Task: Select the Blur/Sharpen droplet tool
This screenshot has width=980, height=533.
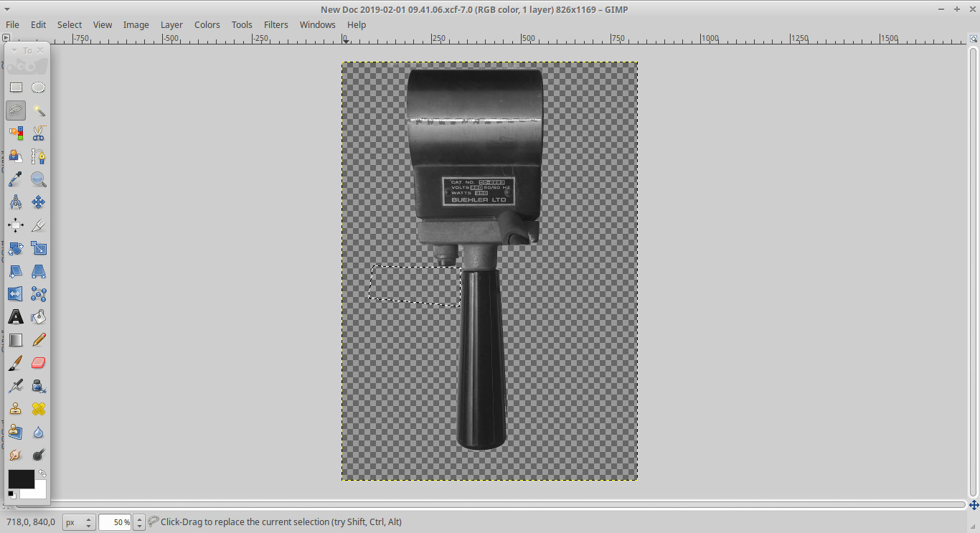Action: [39, 432]
